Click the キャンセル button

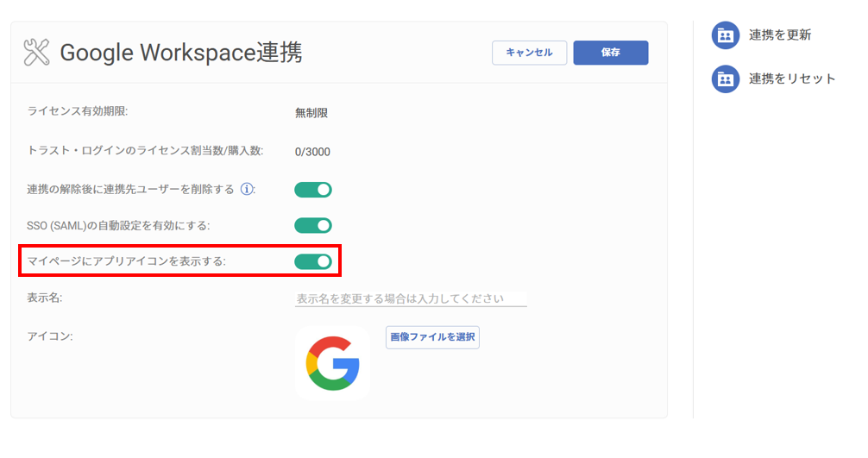pyautogui.click(x=529, y=53)
